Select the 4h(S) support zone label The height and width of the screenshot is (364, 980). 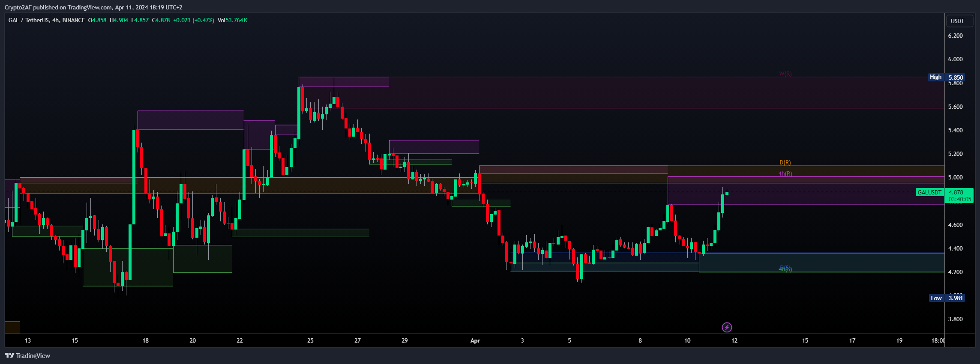coord(785,269)
